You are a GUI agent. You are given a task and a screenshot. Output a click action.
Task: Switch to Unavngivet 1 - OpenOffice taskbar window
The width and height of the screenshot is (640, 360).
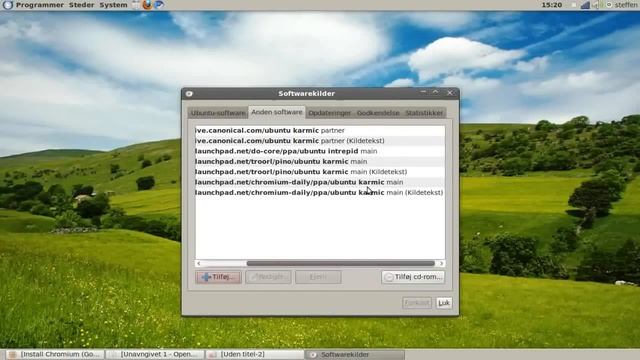click(156, 354)
